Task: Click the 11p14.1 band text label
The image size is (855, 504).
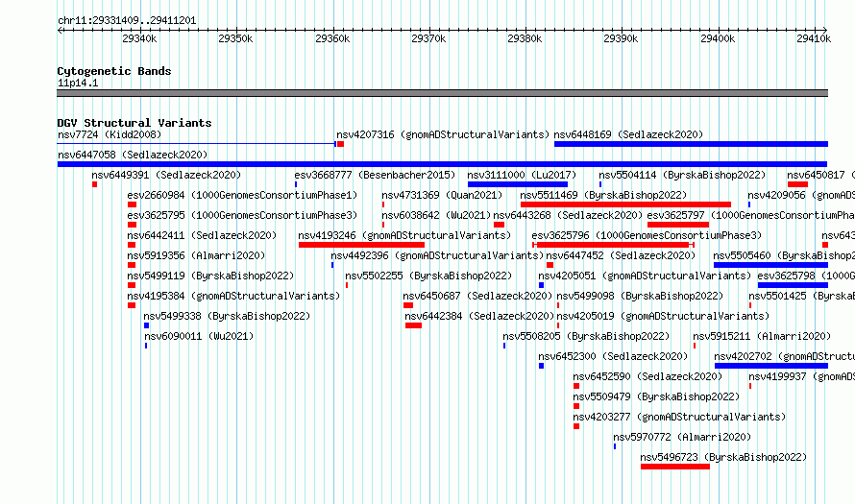Action: tap(78, 83)
